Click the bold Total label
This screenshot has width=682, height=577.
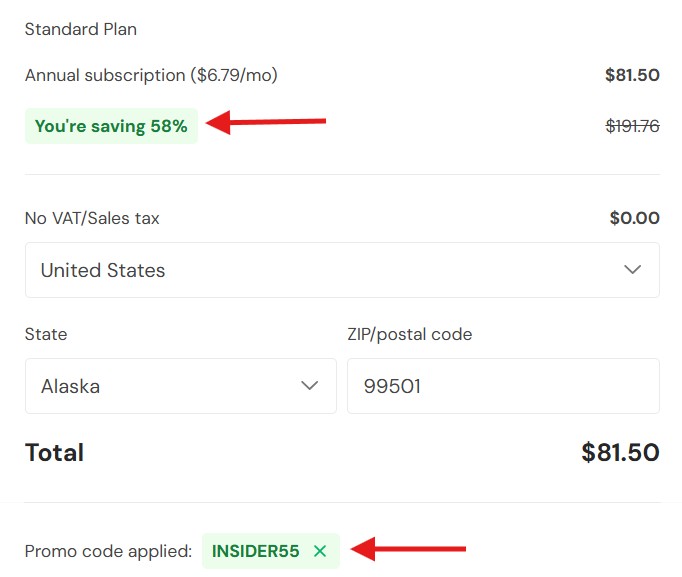point(54,452)
